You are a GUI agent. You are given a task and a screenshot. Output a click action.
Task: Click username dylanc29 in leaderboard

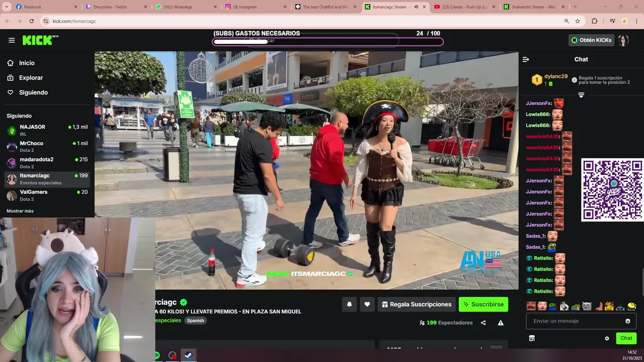pos(556,76)
